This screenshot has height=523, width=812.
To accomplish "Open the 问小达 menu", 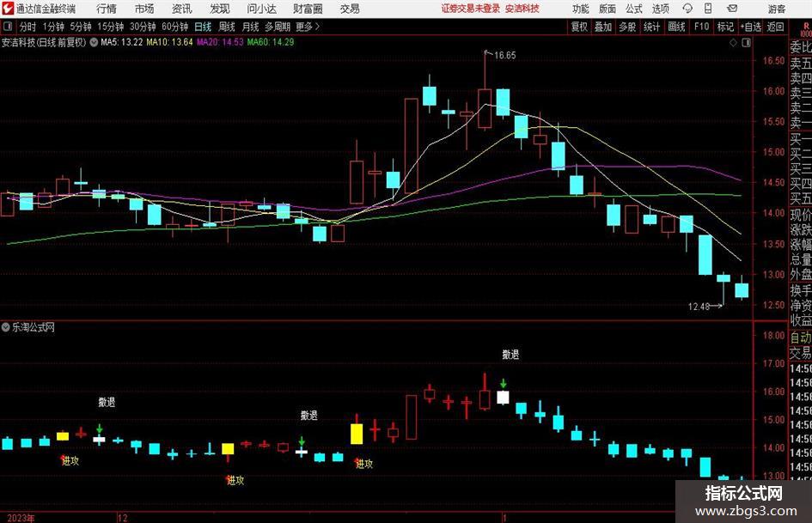I will [261, 9].
